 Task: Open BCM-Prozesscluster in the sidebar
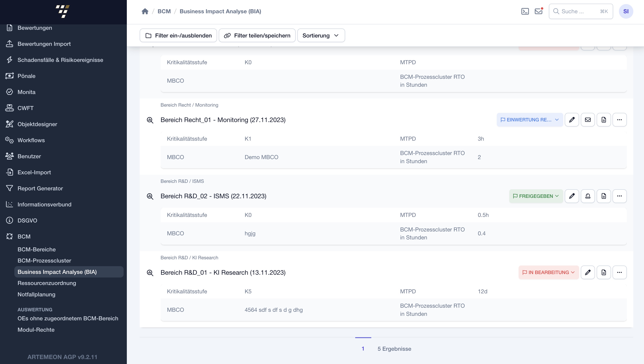click(44, 261)
